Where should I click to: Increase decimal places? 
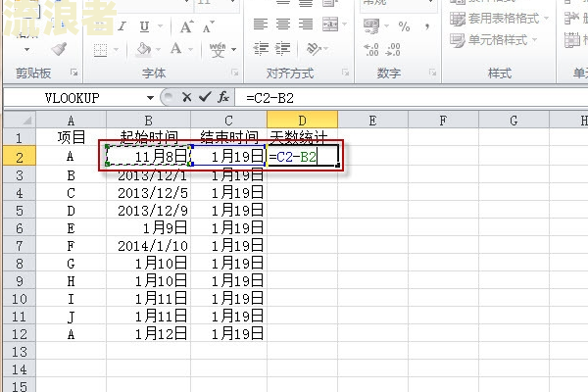pos(371,50)
